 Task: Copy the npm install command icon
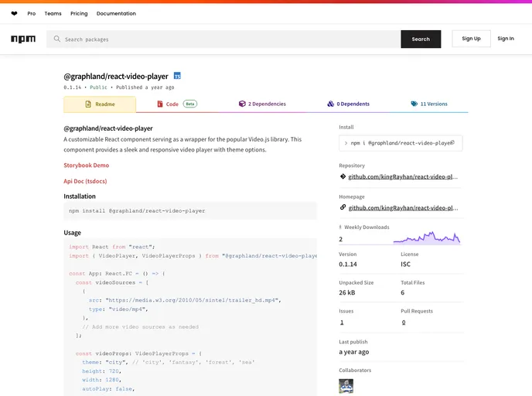point(452,143)
